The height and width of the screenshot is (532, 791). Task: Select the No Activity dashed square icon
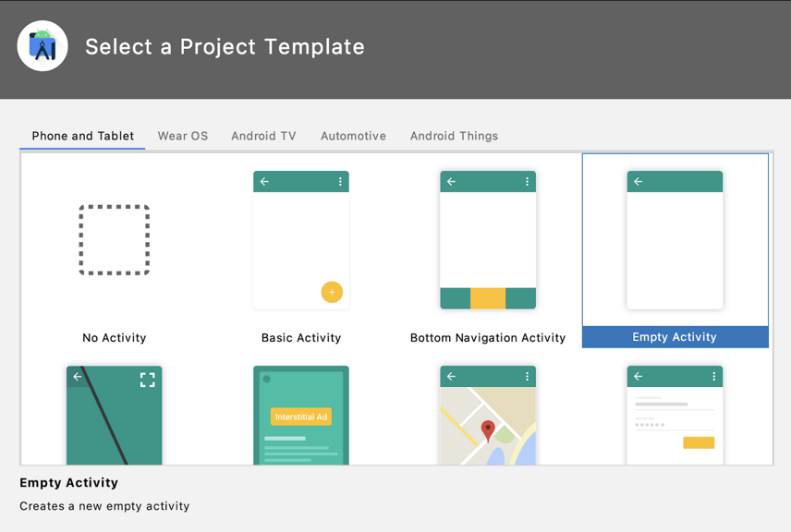coord(115,240)
